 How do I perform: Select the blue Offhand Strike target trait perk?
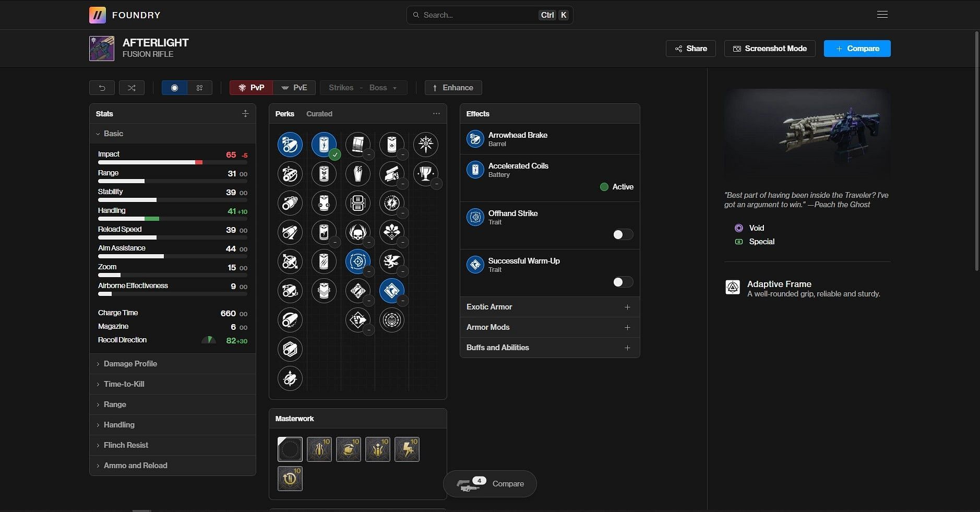click(358, 261)
